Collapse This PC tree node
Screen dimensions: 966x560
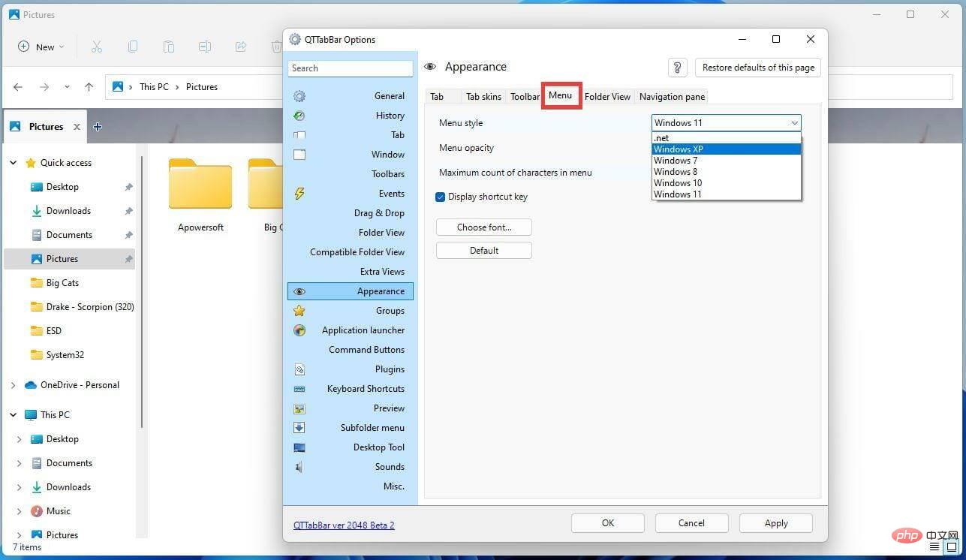[14, 415]
